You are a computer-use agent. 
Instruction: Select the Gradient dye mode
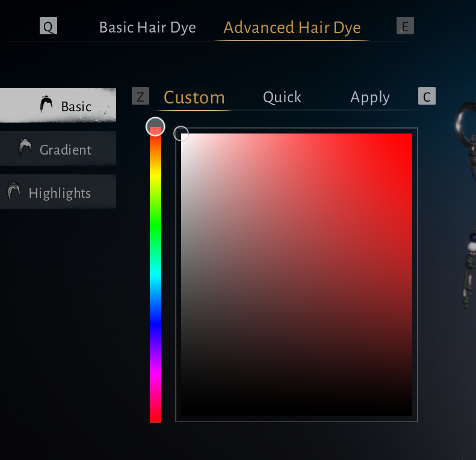(x=58, y=149)
